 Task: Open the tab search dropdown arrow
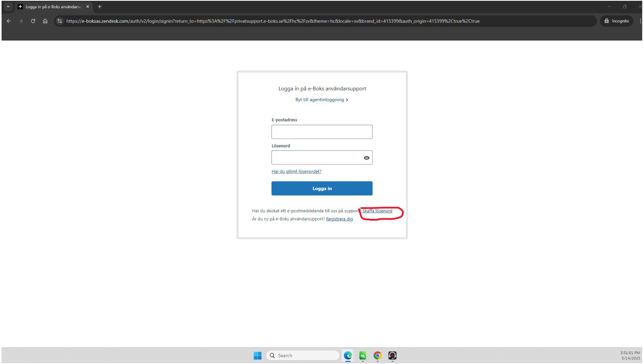[8, 7]
